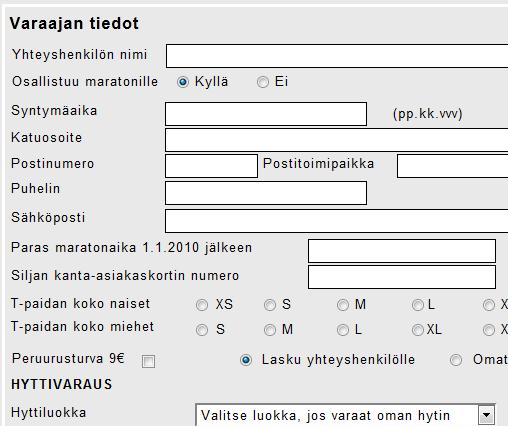
Task: Tick the Peruurusturva 9€ checkbox
Action: [148, 361]
